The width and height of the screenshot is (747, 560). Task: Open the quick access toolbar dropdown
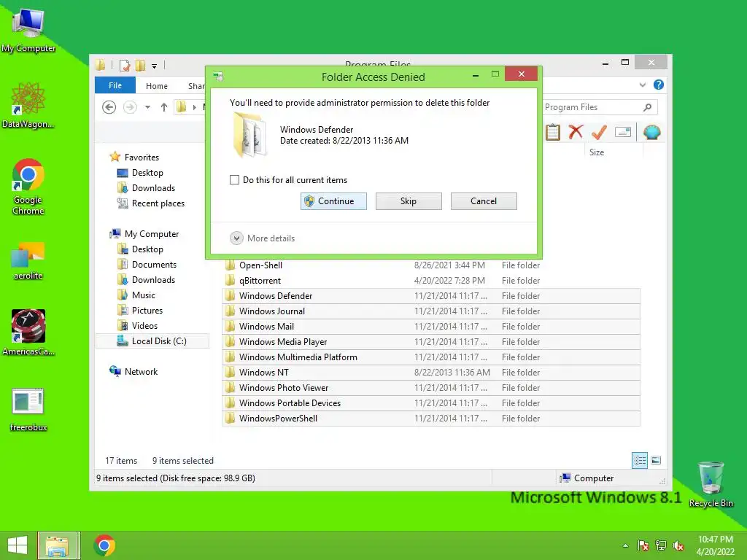155,66
